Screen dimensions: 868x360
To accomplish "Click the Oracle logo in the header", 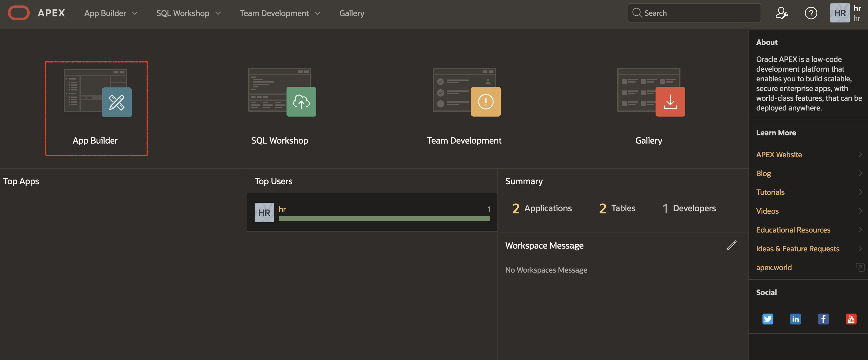I will [19, 13].
